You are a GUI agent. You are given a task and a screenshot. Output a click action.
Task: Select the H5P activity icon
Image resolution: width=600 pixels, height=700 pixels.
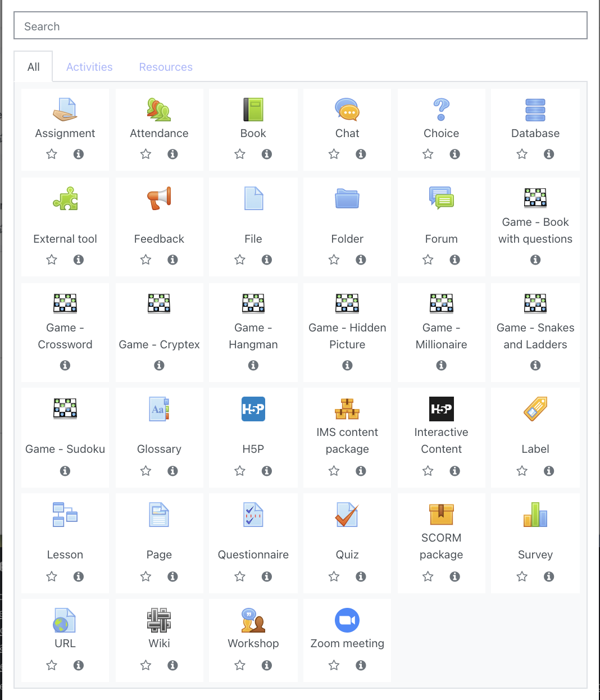tap(253, 409)
